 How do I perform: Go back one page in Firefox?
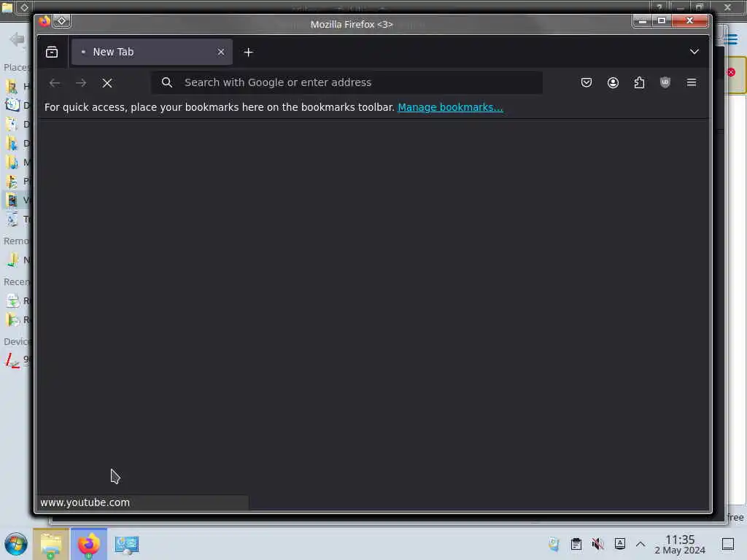[55, 83]
